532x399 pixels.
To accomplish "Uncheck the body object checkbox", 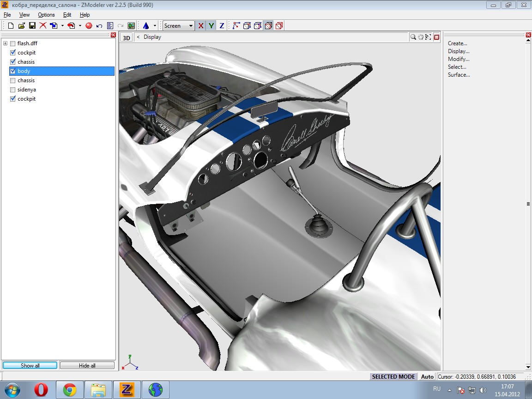I will tap(13, 71).
